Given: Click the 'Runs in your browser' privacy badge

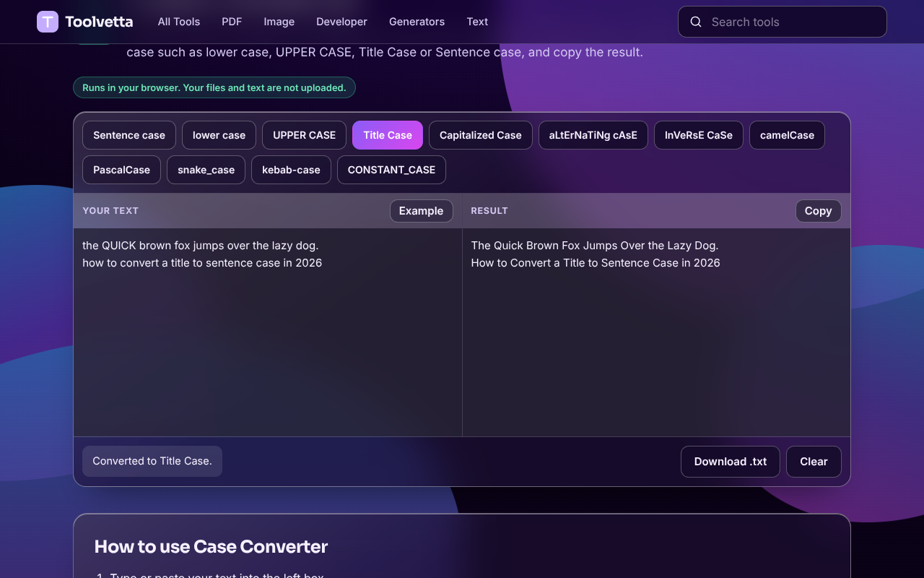Looking at the screenshot, I should click(x=214, y=87).
